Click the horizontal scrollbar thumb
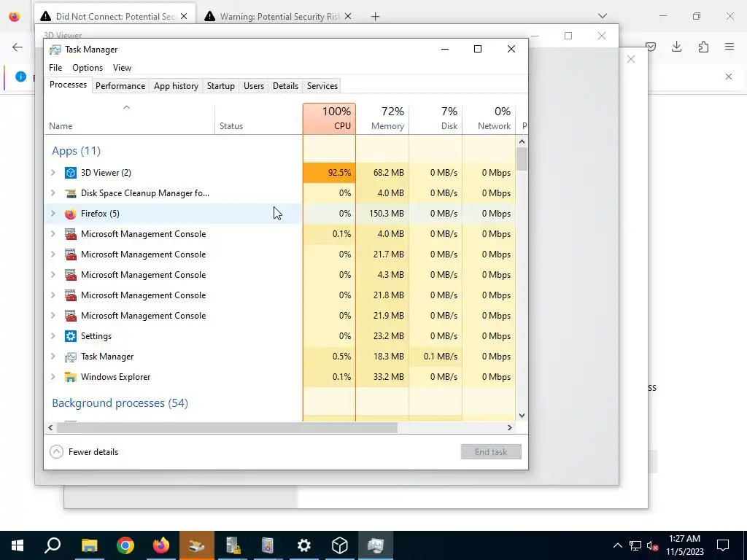Image resolution: width=747 pixels, height=560 pixels. tap(227, 427)
